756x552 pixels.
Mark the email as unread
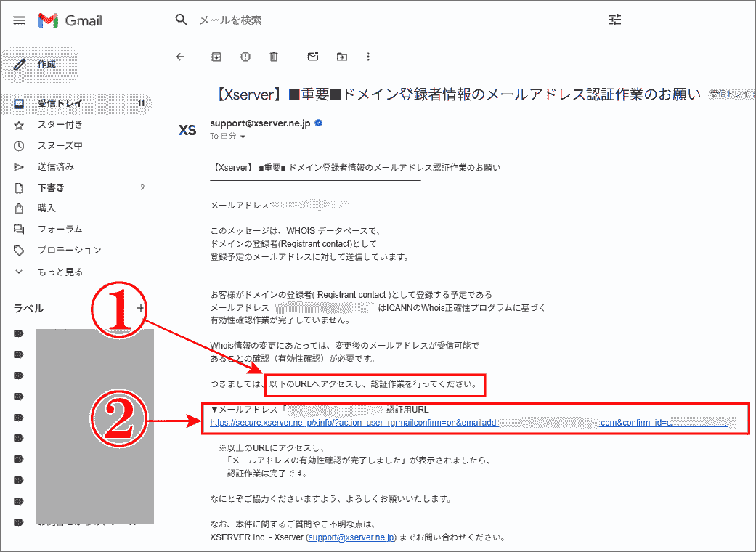click(x=312, y=56)
